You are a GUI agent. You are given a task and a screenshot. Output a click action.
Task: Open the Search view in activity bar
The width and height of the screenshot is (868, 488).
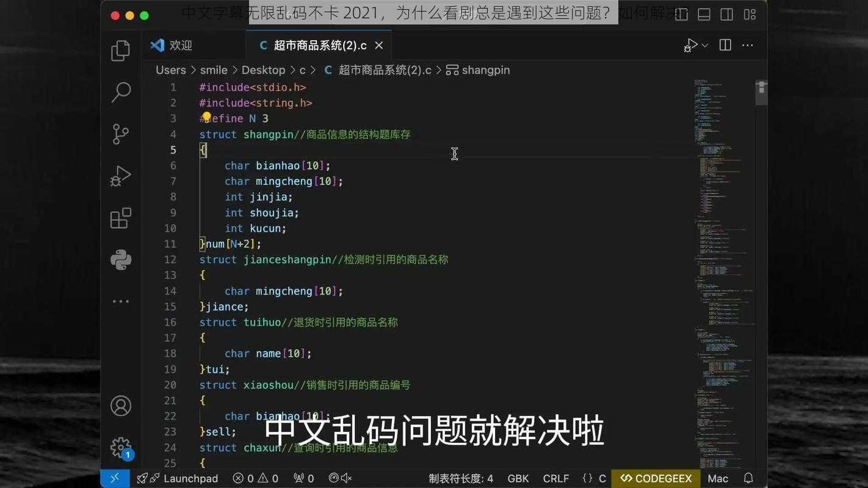tap(121, 92)
